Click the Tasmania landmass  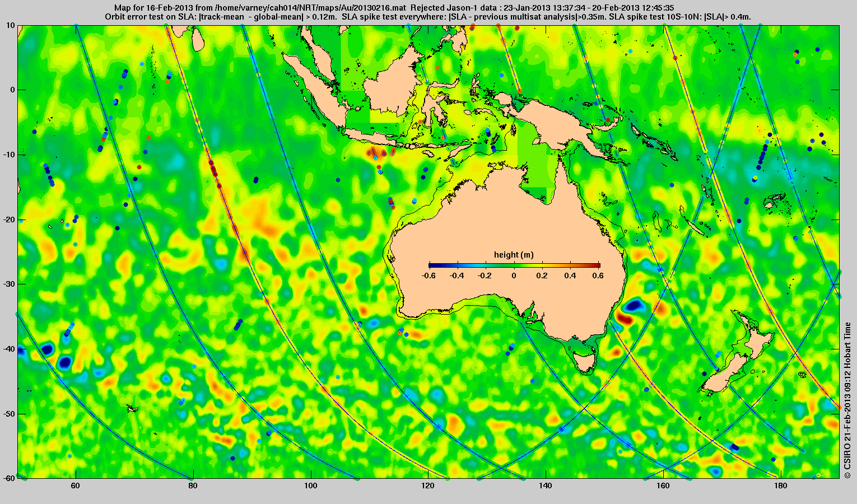[585, 361]
